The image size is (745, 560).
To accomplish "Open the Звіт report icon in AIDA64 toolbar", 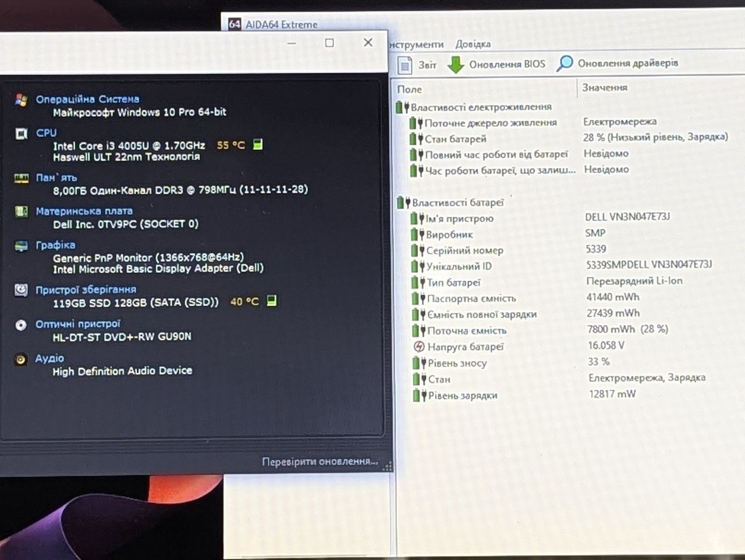I will [x=405, y=65].
